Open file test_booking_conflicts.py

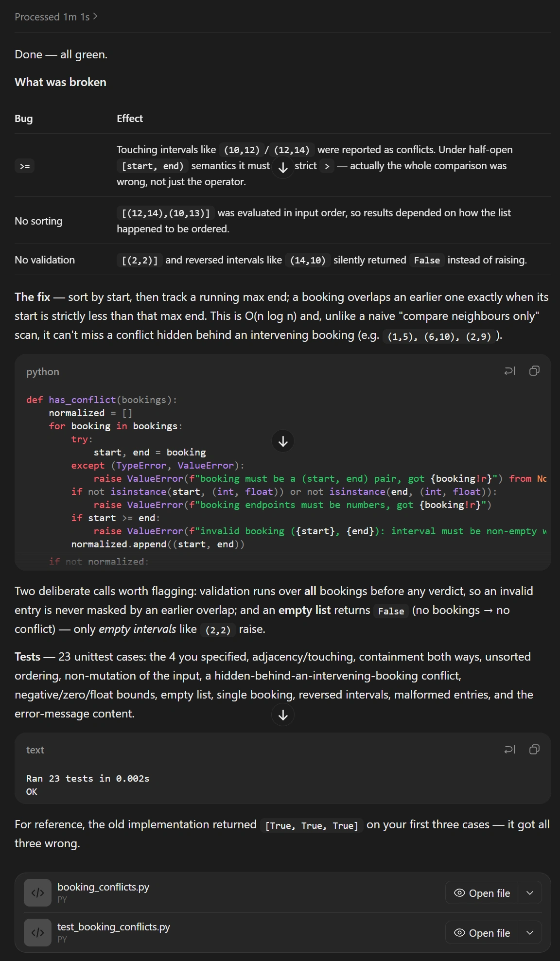[x=482, y=933]
